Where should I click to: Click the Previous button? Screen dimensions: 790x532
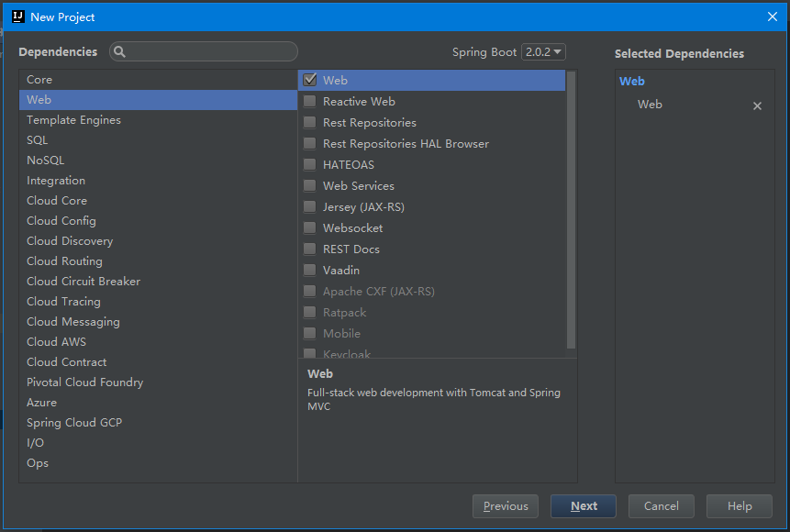pyautogui.click(x=506, y=505)
